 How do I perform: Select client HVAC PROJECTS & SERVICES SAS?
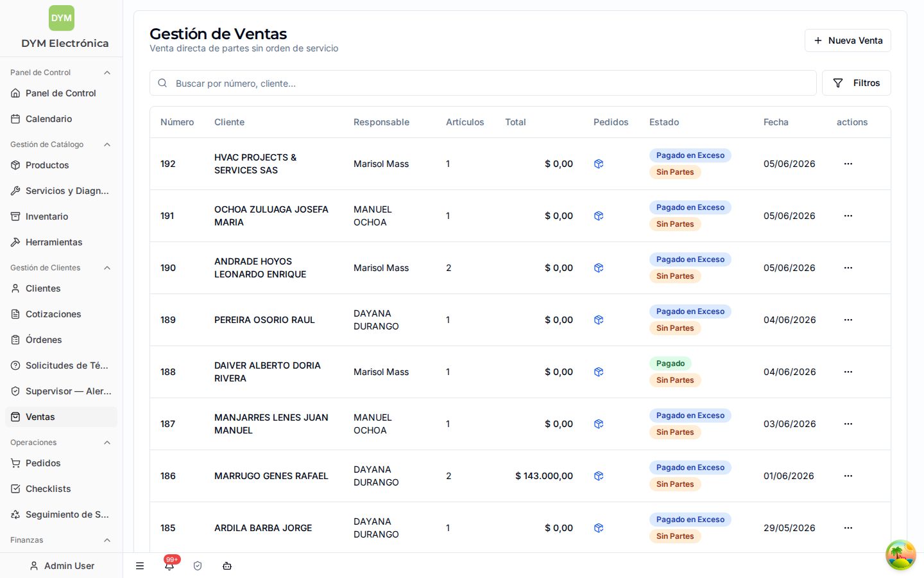point(255,164)
